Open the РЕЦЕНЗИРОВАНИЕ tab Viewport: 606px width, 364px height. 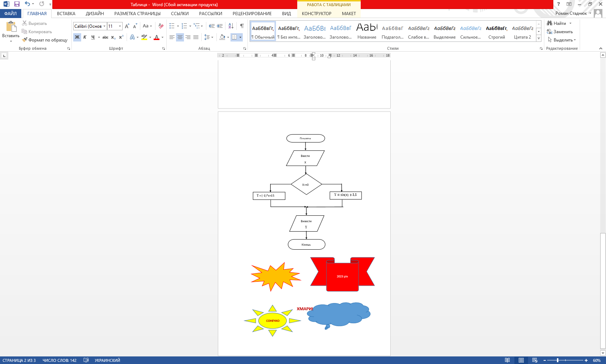coord(252,14)
